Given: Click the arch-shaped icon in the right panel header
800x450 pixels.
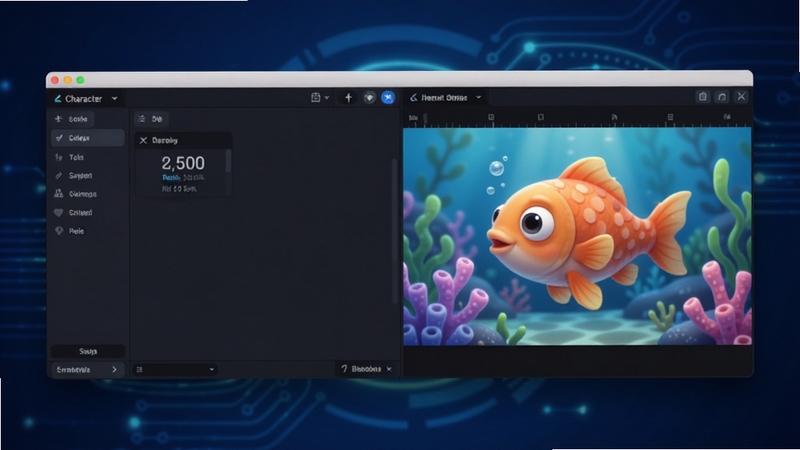Looking at the screenshot, I should tap(722, 96).
